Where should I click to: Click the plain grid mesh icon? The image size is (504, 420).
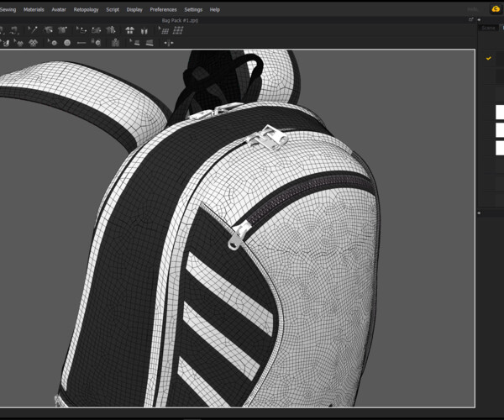click(x=178, y=30)
